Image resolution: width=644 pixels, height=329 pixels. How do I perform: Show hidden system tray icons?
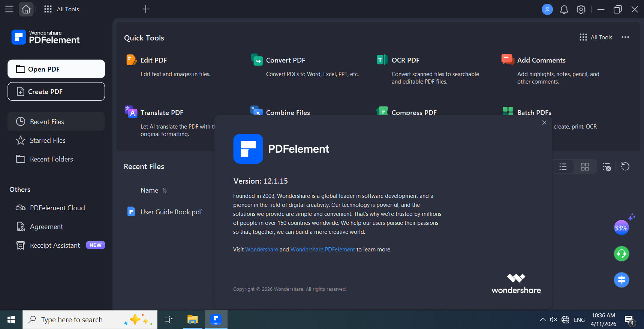click(542, 320)
